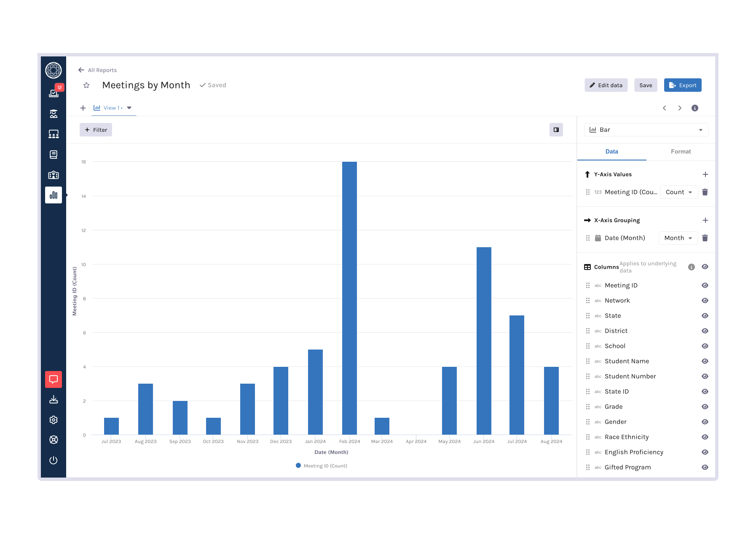Click the Dec 2023 bar
The width and height of the screenshot is (756, 534).
(281, 400)
